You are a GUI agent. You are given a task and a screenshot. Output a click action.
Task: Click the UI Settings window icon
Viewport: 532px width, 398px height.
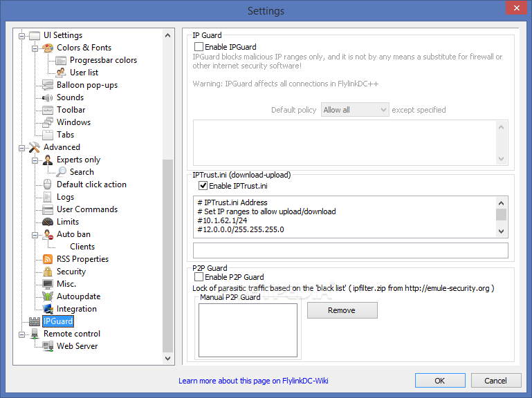click(x=35, y=36)
